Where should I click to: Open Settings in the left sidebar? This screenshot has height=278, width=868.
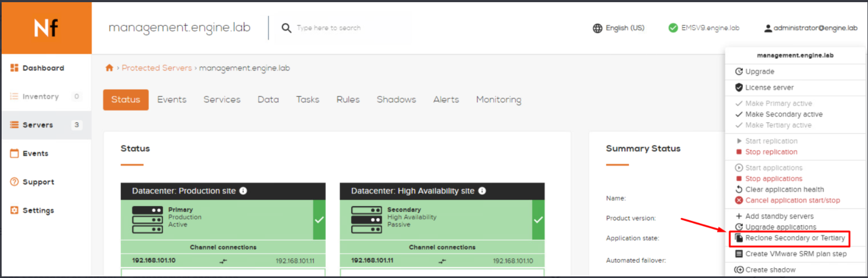[38, 211]
